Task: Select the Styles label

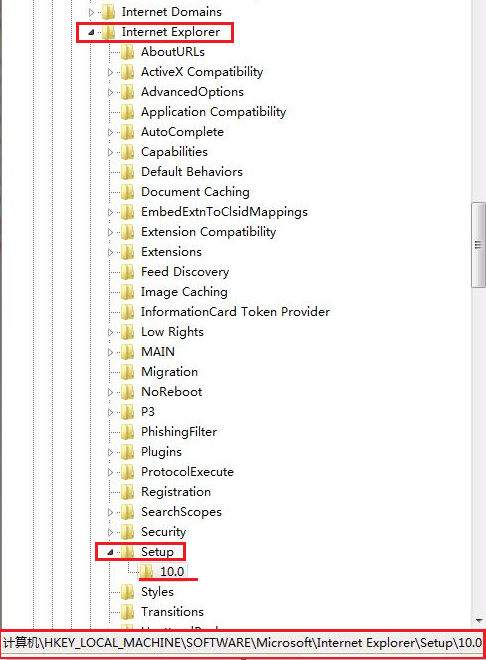Action: click(x=157, y=592)
